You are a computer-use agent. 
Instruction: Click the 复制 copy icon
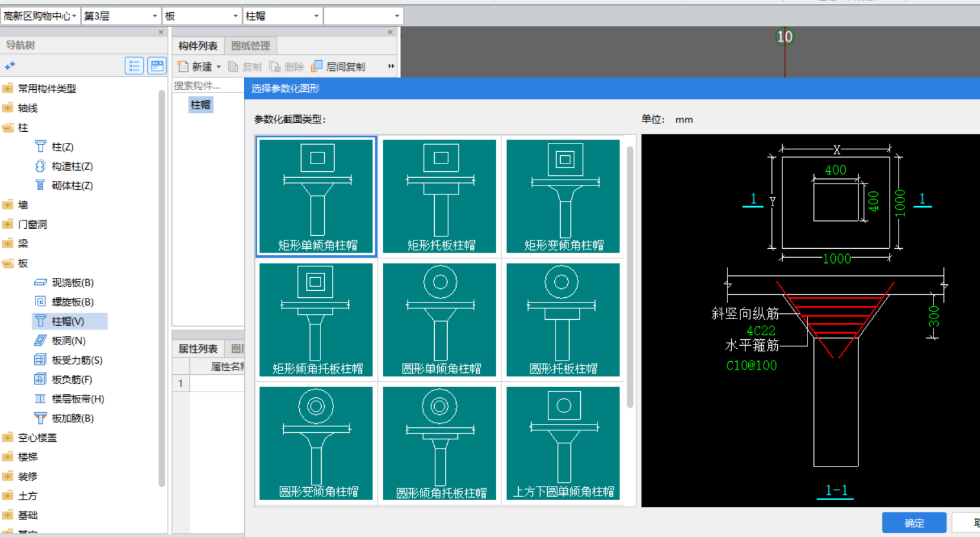point(233,67)
